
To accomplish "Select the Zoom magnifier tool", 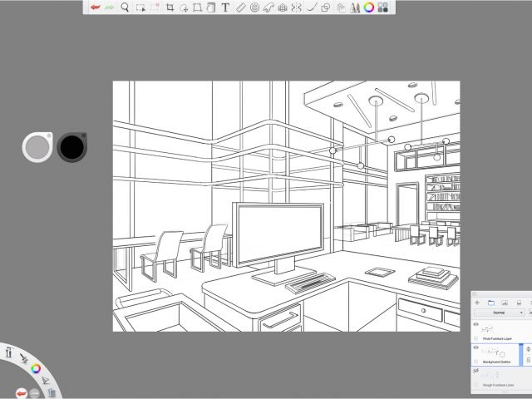I will (125, 7).
